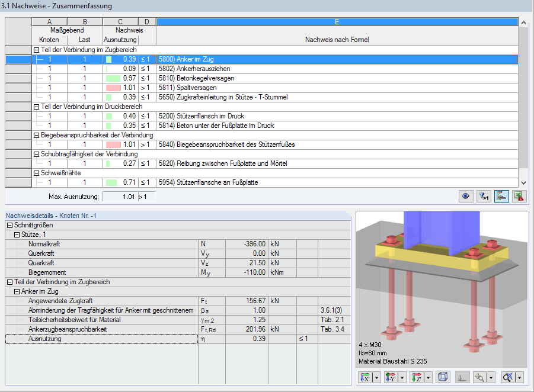Open dropdown next to -Y' view button
Image resolution: width=534 pixels, height=392 pixels.
(x=402, y=377)
